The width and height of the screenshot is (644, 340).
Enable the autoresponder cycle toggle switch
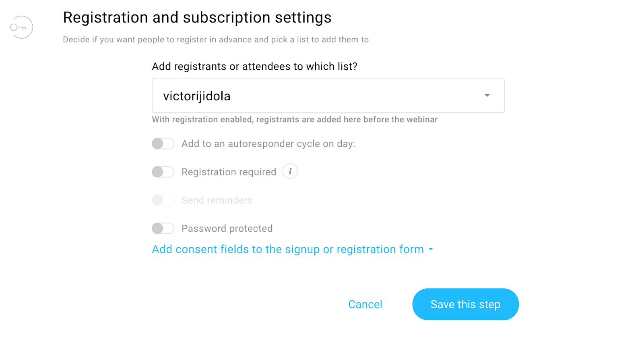(163, 144)
